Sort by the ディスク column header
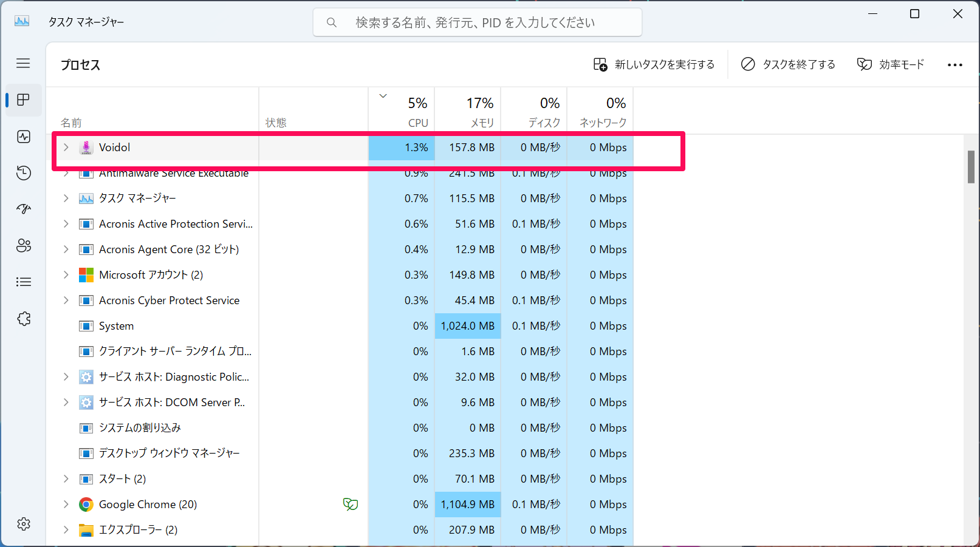Viewport: 980px width, 547px height. pos(534,110)
